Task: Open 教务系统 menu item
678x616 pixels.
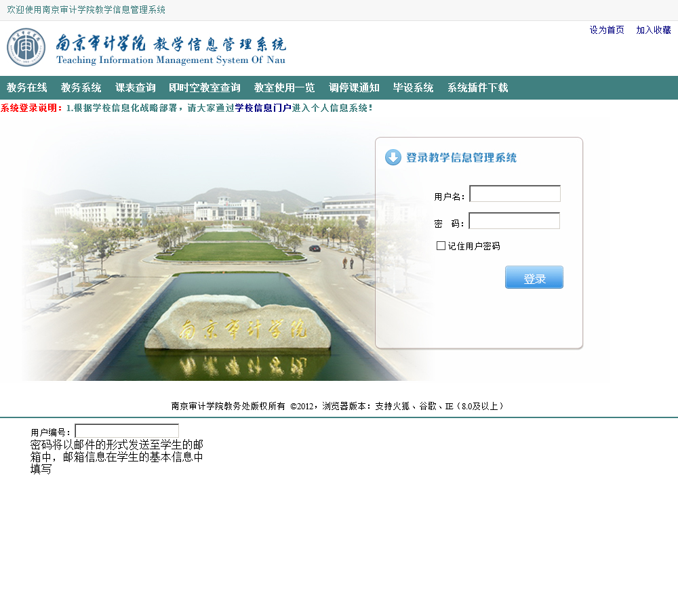Action: [81, 87]
